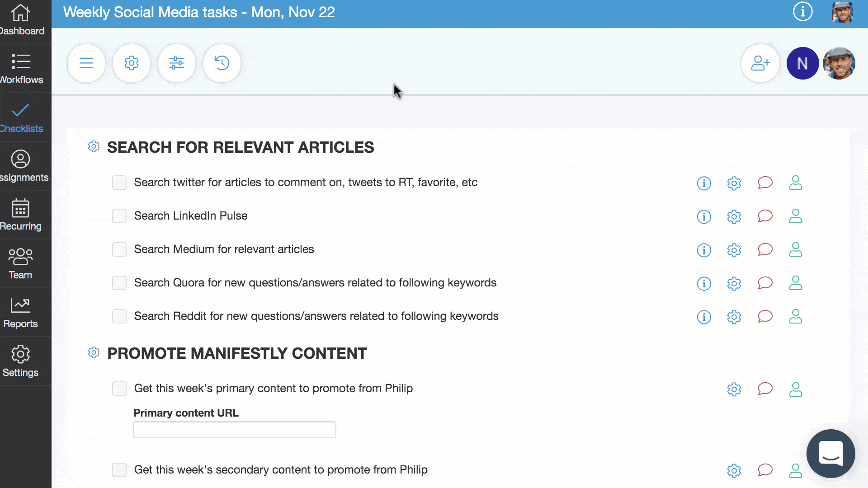The image size is (868, 488).
Task: Assign a user to the Search Medium task
Action: (x=795, y=250)
